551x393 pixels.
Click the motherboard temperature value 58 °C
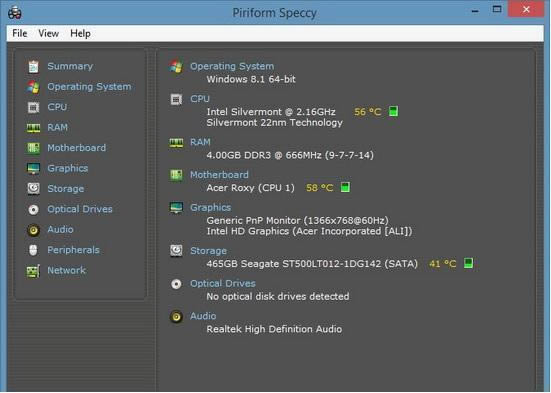tap(319, 188)
